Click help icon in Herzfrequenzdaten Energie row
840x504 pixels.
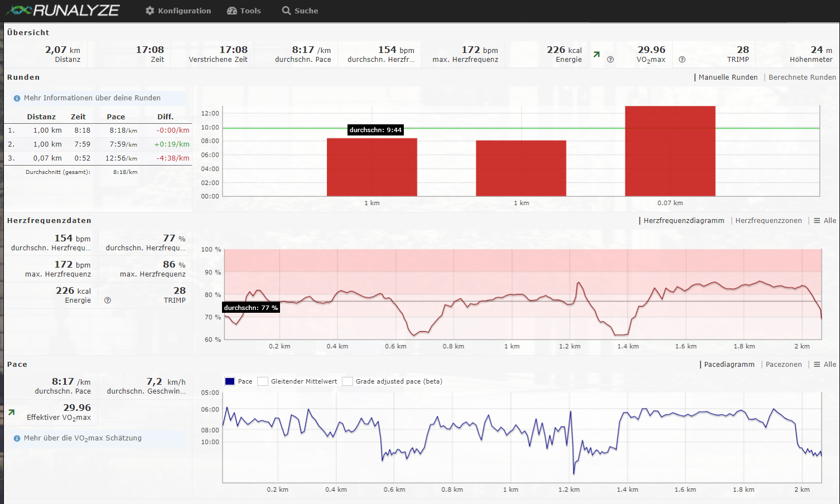[x=108, y=301]
